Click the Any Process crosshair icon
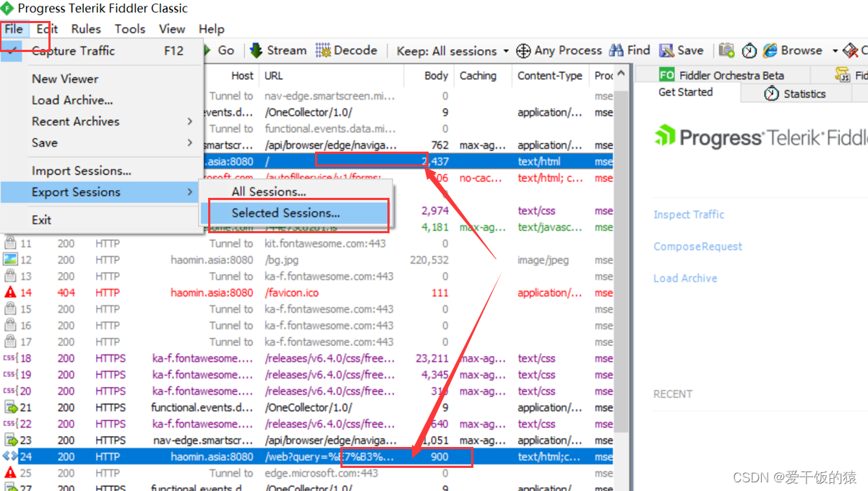 tap(523, 51)
